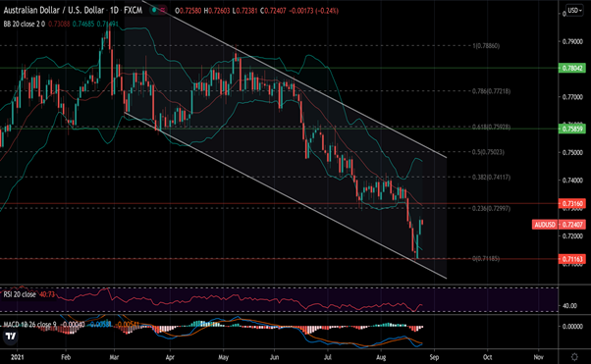Image resolution: width=591 pixels, height=364 pixels.
Task: Click the TradingView logo icon
Action: tap(12, 337)
